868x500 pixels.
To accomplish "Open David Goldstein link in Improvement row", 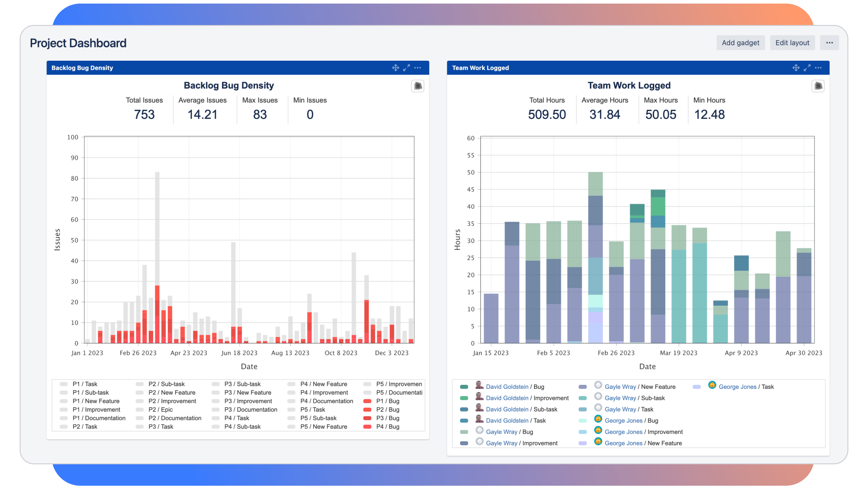I will pos(507,398).
